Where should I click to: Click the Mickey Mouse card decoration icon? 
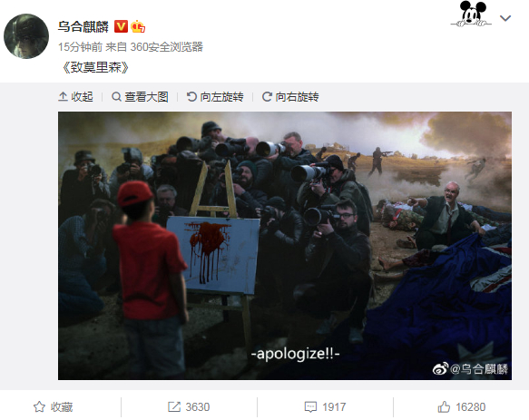(x=471, y=14)
